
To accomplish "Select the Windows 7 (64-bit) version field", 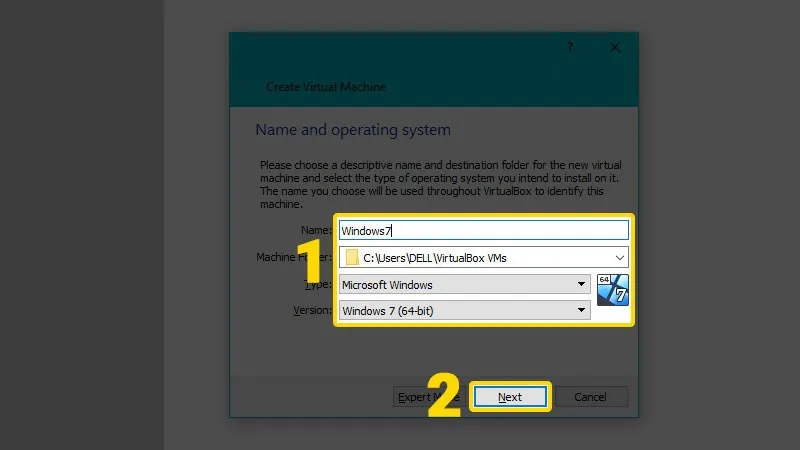I will click(x=460, y=310).
